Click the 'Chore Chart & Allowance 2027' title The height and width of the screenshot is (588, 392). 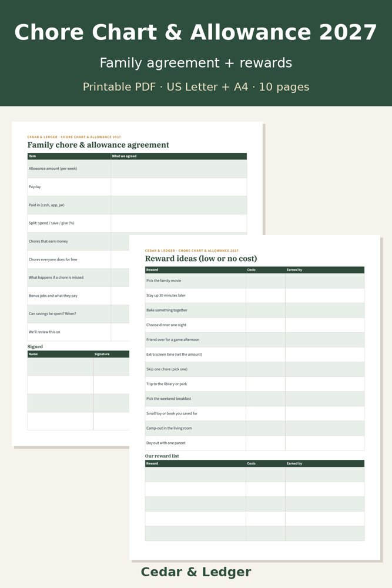tap(196, 32)
